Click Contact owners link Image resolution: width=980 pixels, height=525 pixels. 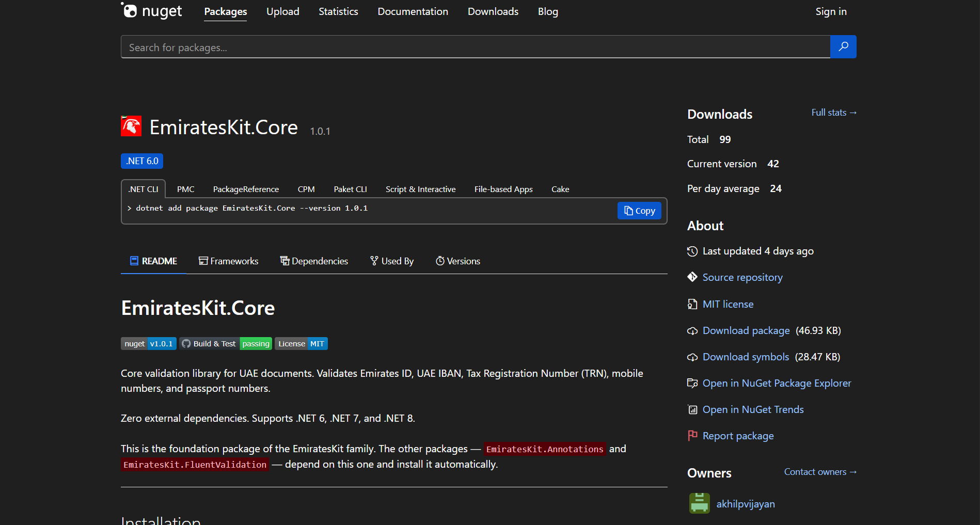820,472
